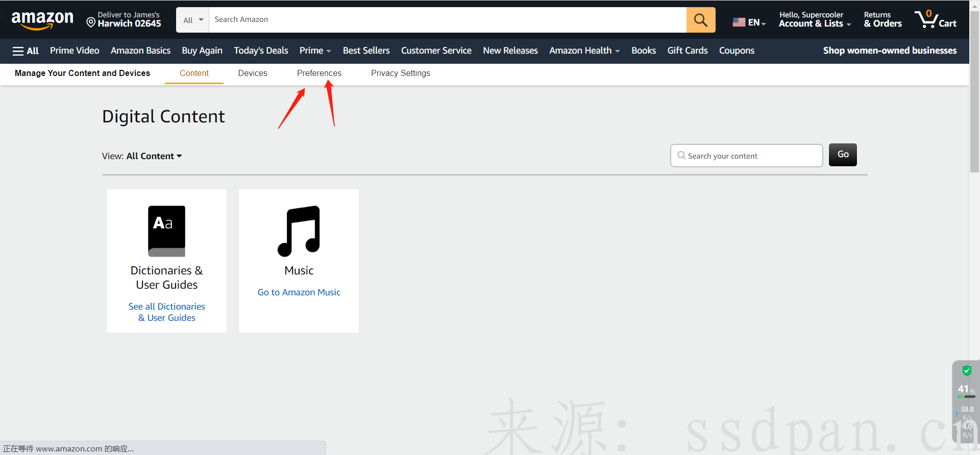Switch to the Devices tab
Image resolution: width=980 pixels, height=455 pixels.
pyautogui.click(x=253, y=73)
